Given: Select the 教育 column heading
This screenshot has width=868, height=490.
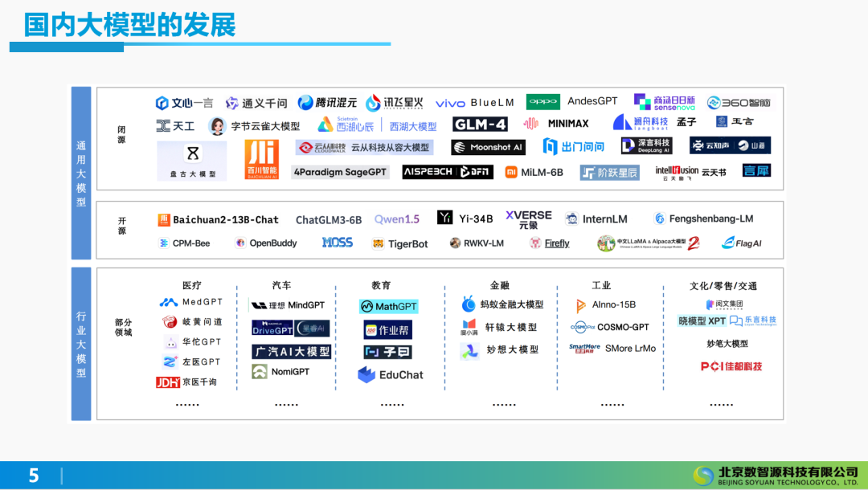Looking at the screenshot, I should pyautogui.click(x=381, y=285).
